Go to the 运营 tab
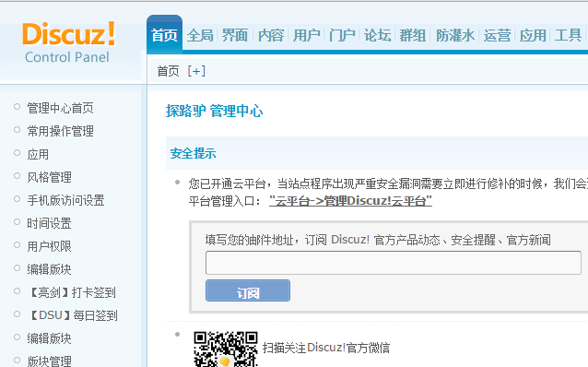 (497, 35)
